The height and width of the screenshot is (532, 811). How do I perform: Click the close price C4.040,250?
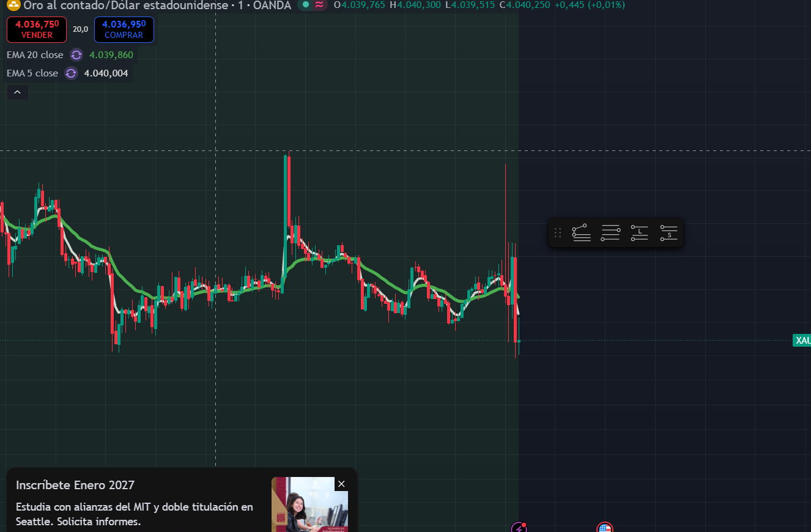(525, 5)
